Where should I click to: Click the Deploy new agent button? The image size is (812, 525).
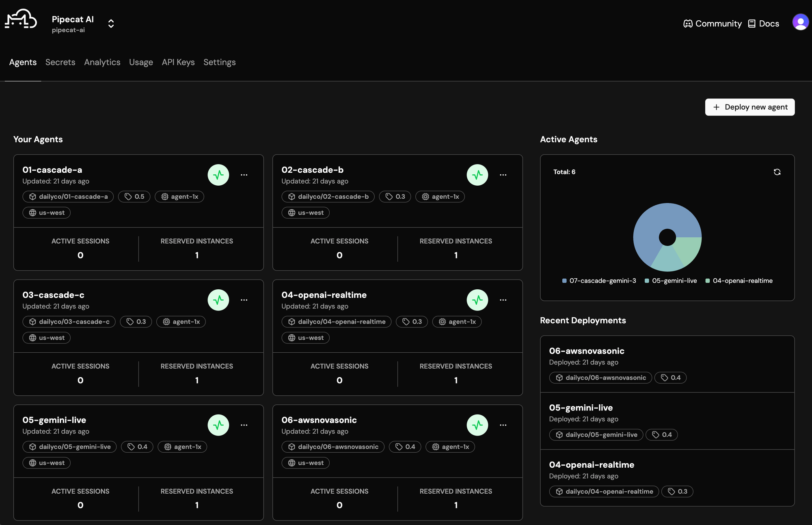749,107
